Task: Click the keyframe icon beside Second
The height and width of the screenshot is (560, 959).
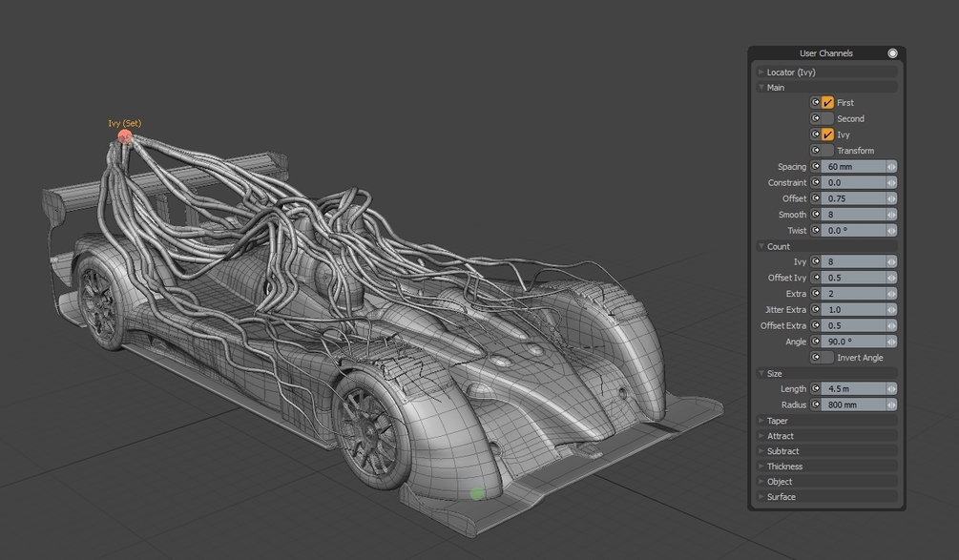Action: (x=815, y=118)
